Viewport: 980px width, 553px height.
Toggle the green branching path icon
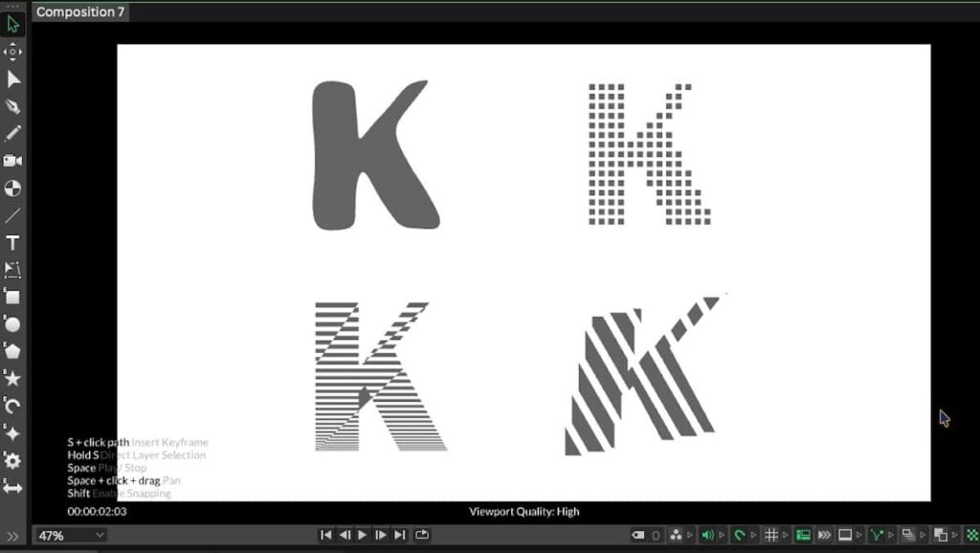(877, 535)
